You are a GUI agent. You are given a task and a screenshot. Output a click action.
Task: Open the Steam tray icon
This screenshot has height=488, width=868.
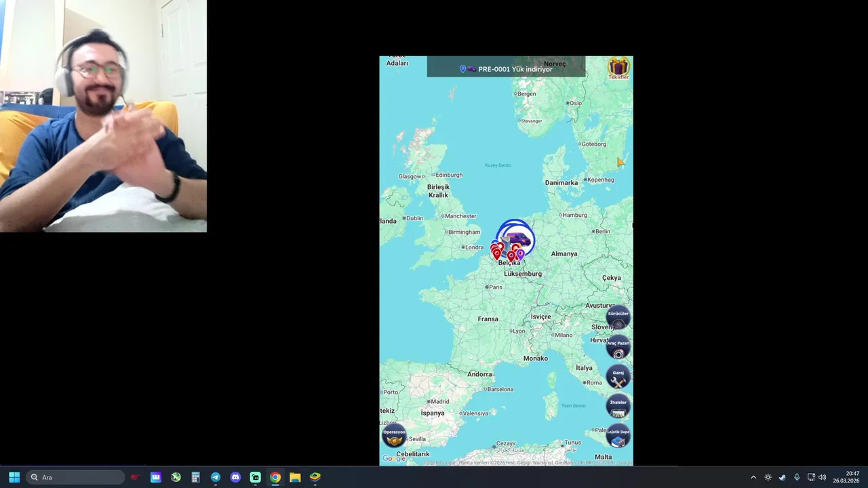pos(782,477)
